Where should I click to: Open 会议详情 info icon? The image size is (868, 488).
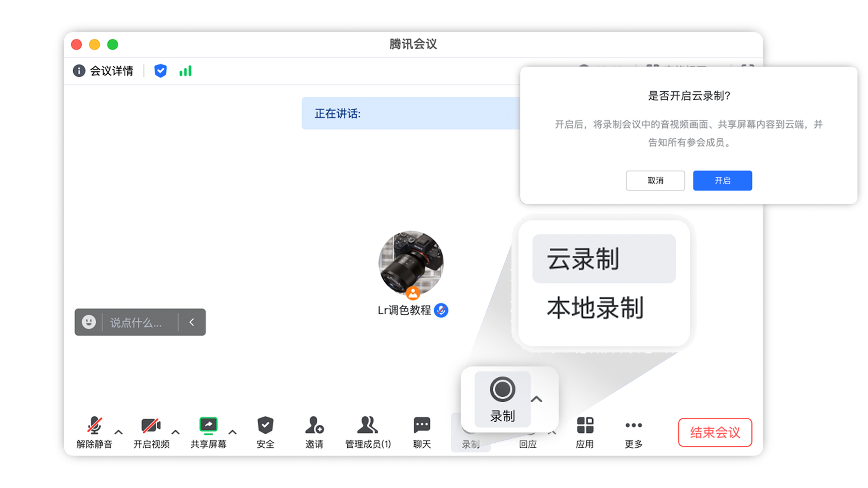point(79,71)
